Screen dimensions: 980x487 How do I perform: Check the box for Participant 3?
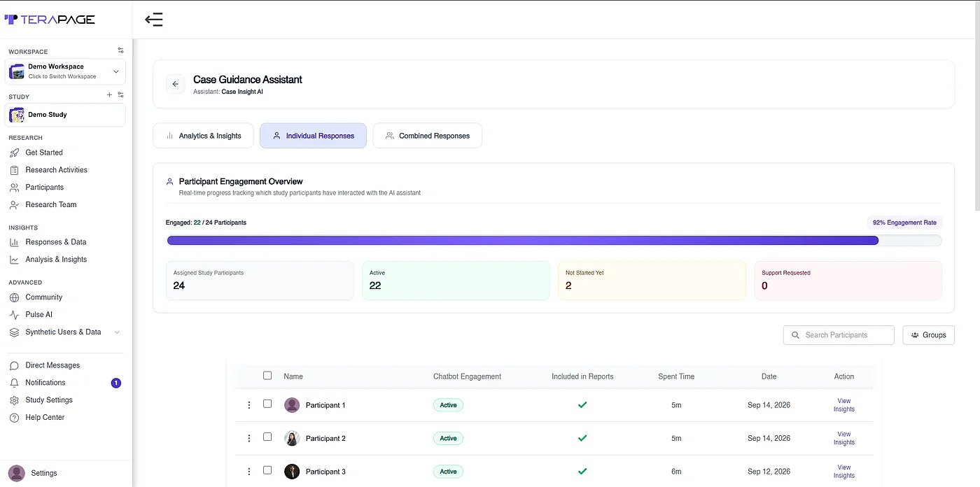(x=267, y=470)
